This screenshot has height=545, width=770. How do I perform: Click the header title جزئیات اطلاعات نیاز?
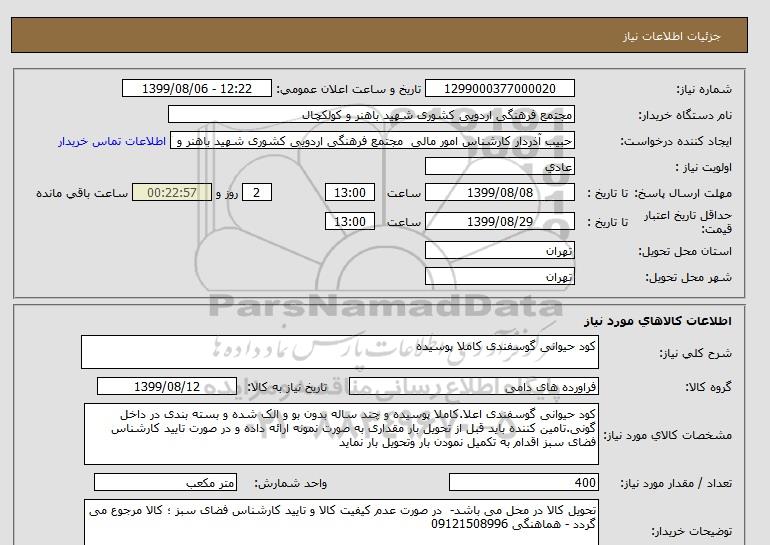[x=671, y=36]
